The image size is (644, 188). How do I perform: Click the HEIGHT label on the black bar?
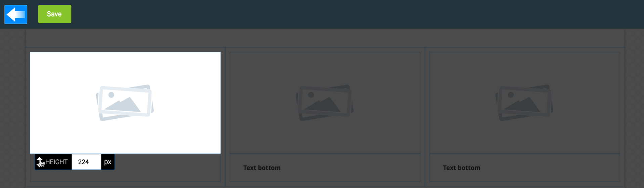(56, 162)
